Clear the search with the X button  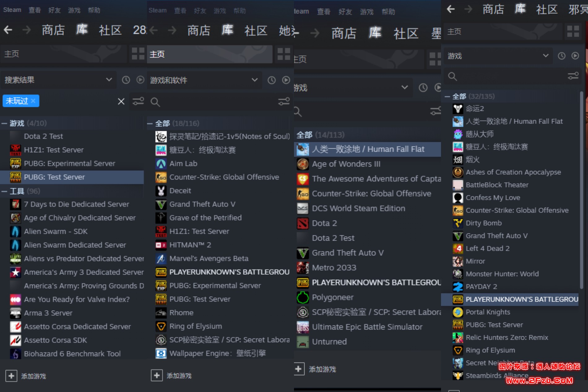pyautogui.click(x=121, y=101)
